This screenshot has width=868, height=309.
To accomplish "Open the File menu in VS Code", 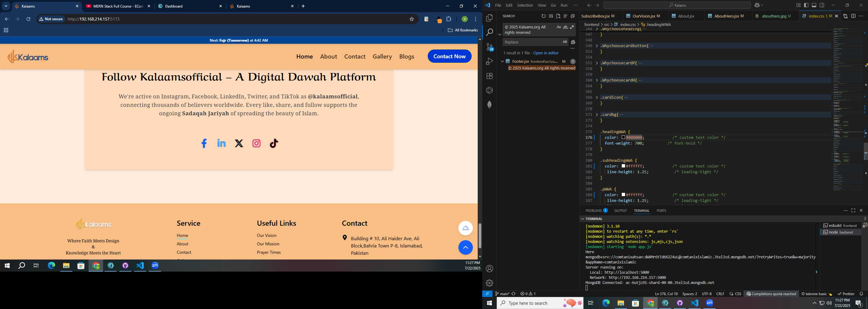I will point(498,5).
